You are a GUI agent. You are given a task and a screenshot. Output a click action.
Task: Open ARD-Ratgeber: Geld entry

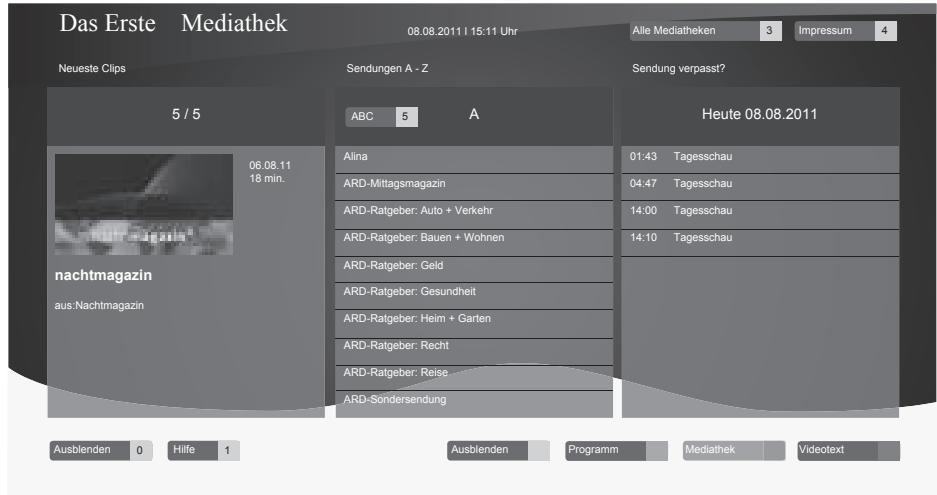(474, 269)
